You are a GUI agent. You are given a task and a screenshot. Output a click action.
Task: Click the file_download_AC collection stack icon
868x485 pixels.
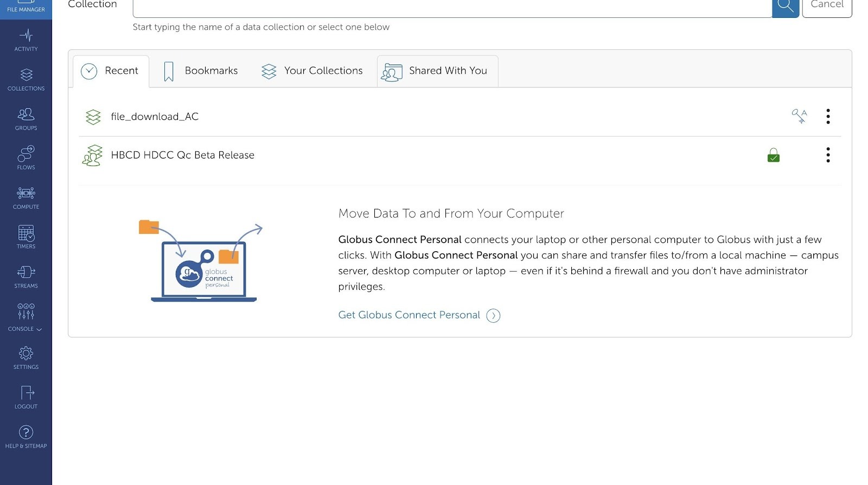click(93, 117)
